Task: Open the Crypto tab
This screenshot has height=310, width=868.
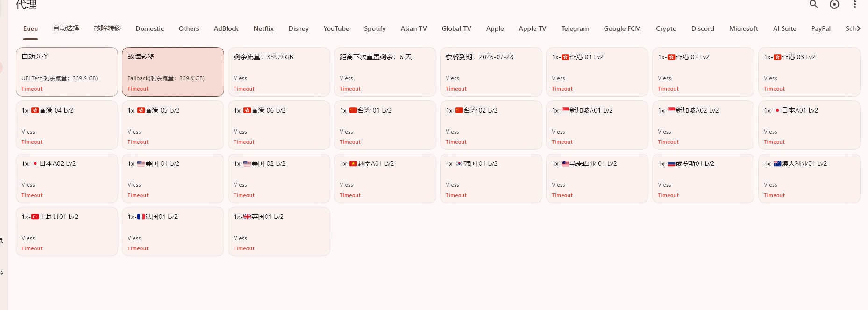Action: (x=666, y=28)
